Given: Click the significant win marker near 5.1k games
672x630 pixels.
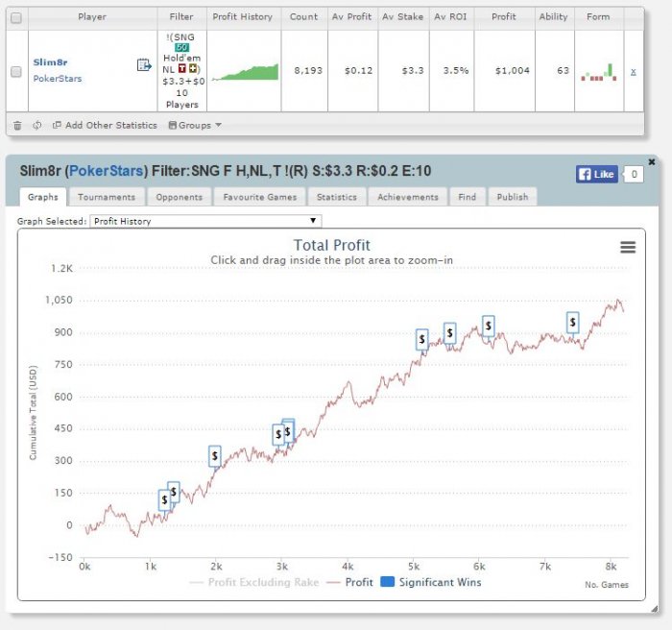Looking at the screenshot, I should 422,340.
